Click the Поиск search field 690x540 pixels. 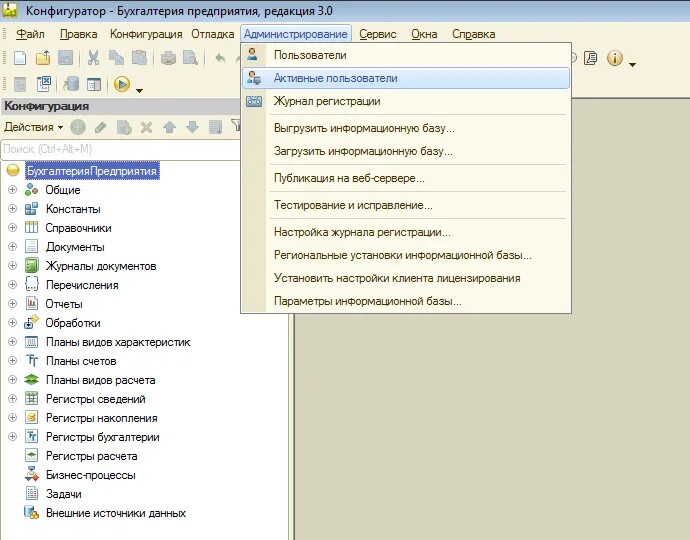(x=121, y=149)
